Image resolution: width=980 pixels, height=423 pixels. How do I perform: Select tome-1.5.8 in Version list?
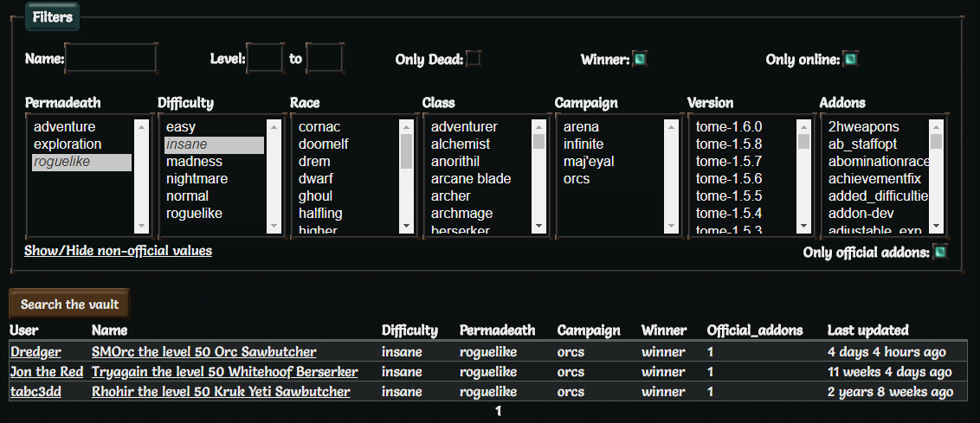tap(729, 144)
